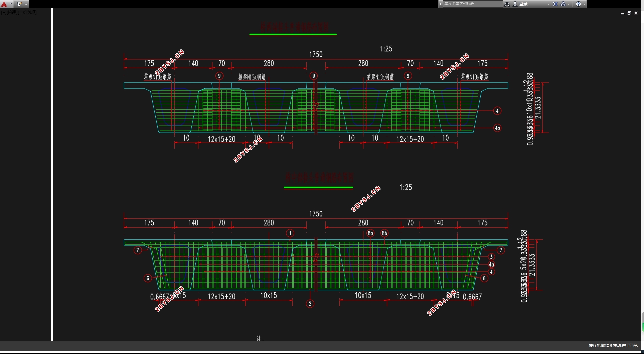This screenshot has height=354, width=644.
Task: Expand the Help dropdown arrow
Action: tap(584, 4)
